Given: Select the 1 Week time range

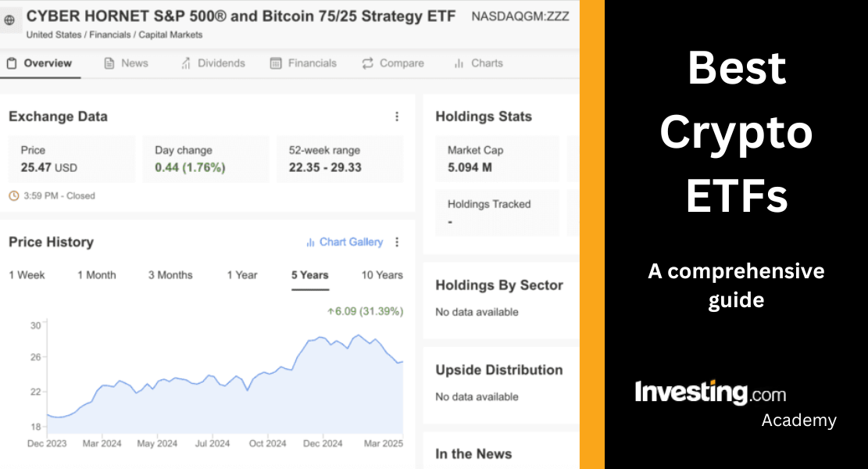Looking at the screenshot, I should (x=27, y=275).
